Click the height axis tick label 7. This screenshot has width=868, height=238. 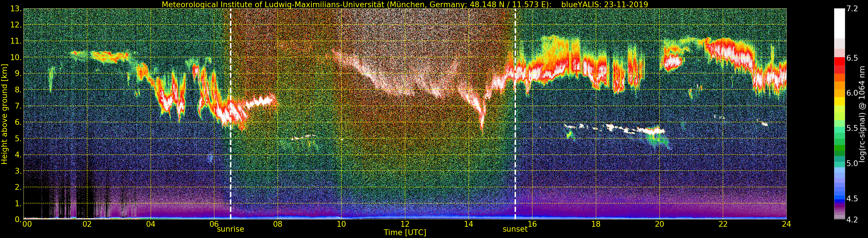pos(18,106)
